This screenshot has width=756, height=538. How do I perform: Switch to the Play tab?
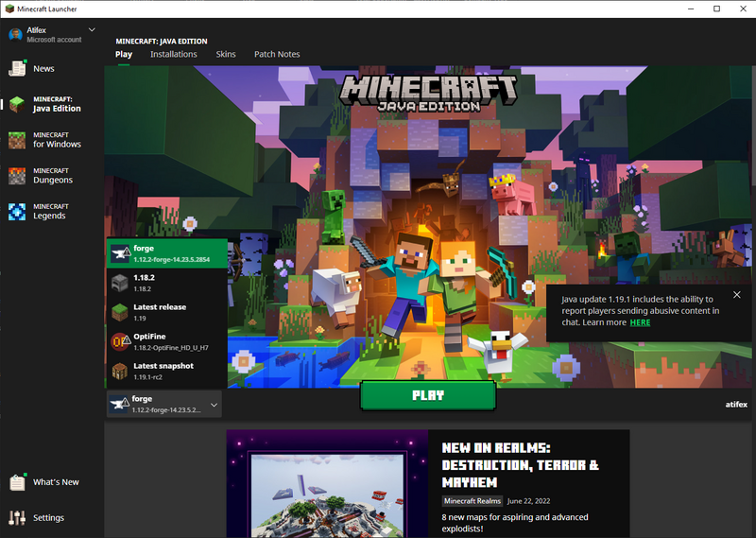124,54
